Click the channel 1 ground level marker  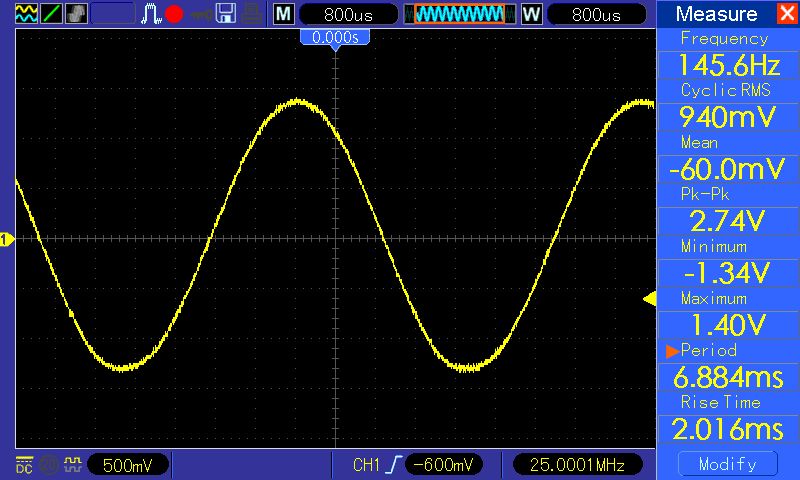tap(7, 239)
